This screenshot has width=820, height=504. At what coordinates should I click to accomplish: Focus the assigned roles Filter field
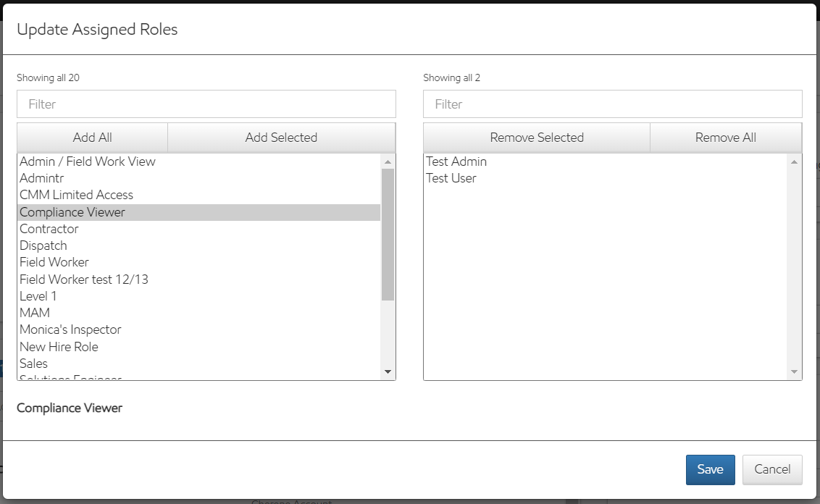point(612,104)
